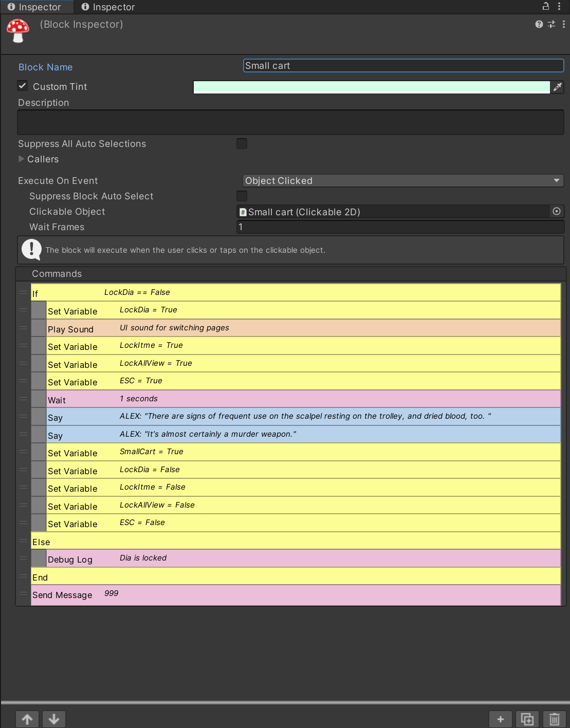Delete the selected command trash icon
The image size is (570, 728).
(554, 719)
